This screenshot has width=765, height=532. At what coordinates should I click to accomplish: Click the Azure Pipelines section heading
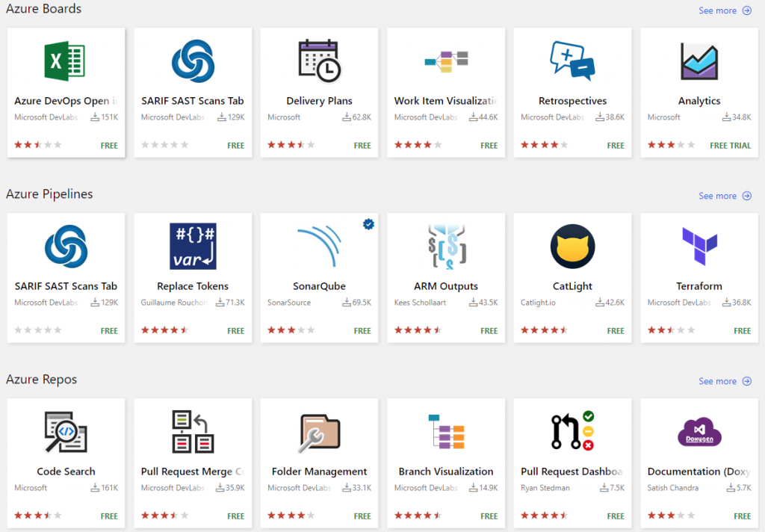pos(49,194)
